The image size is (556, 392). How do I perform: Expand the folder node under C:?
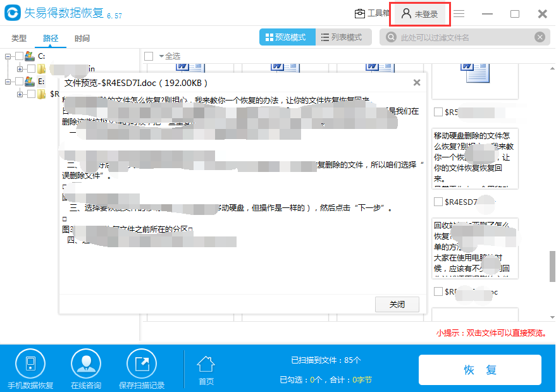[20, 68]
